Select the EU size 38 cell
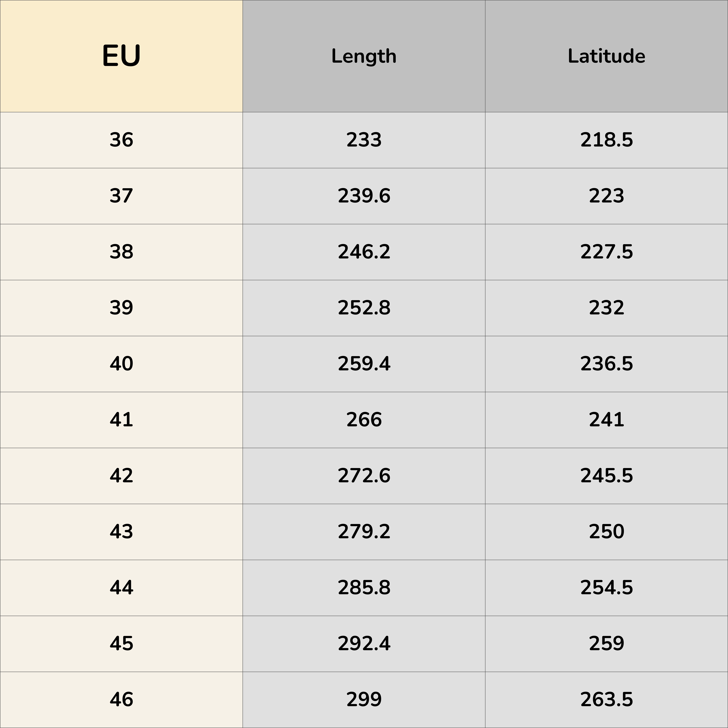The width and height of the screenshot is (728, 728). pyautogui.click(x=121, y=252)
